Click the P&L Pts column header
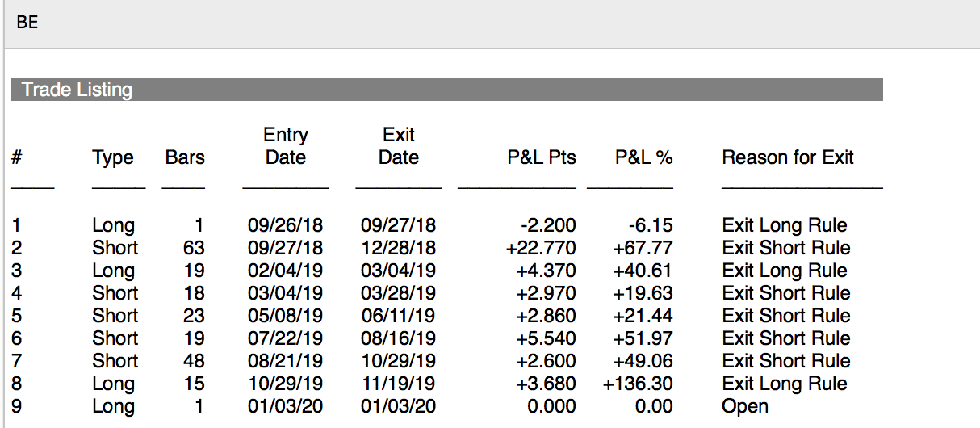Screen dimensions: 980x428 (541, 157)
